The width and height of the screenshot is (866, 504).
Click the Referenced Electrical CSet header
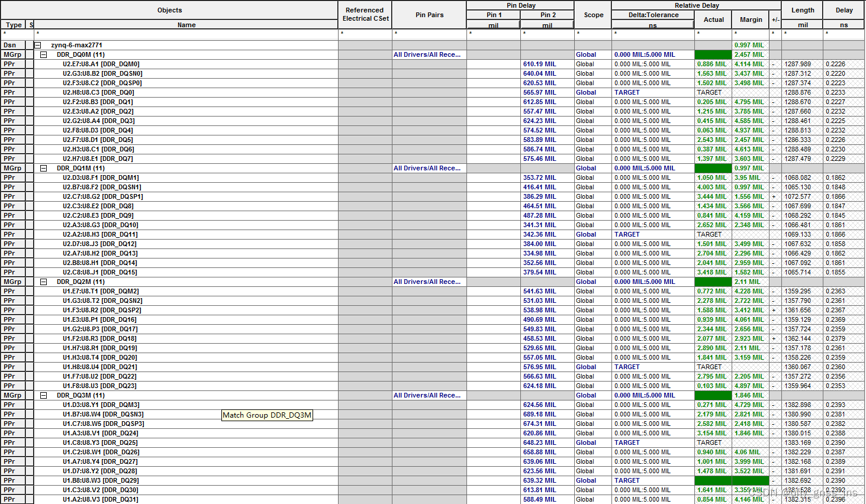coord(365,15)
